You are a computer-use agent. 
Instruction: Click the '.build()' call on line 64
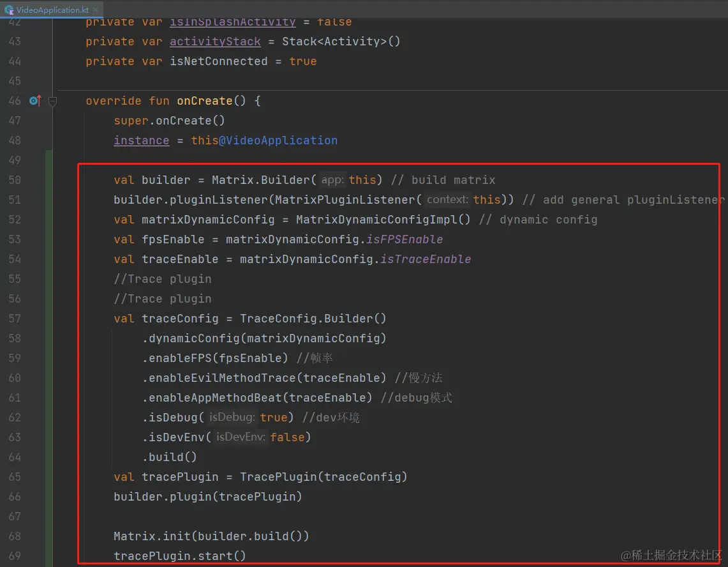click(170, 457)
